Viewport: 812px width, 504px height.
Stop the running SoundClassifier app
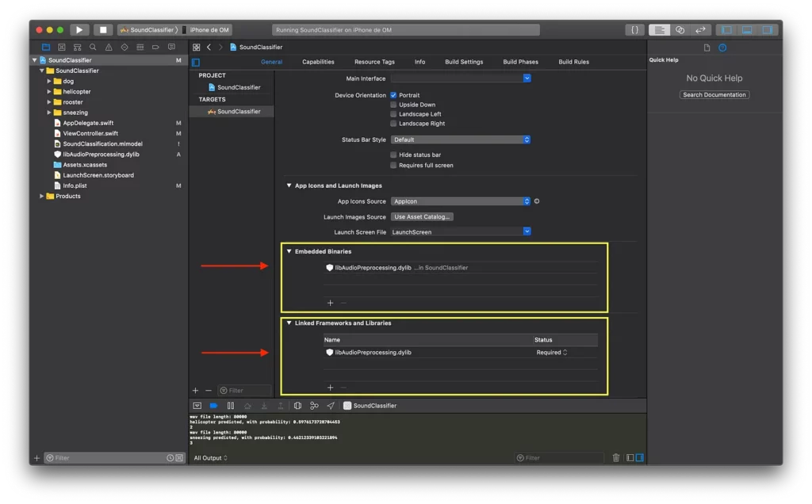tap(103, 30)
